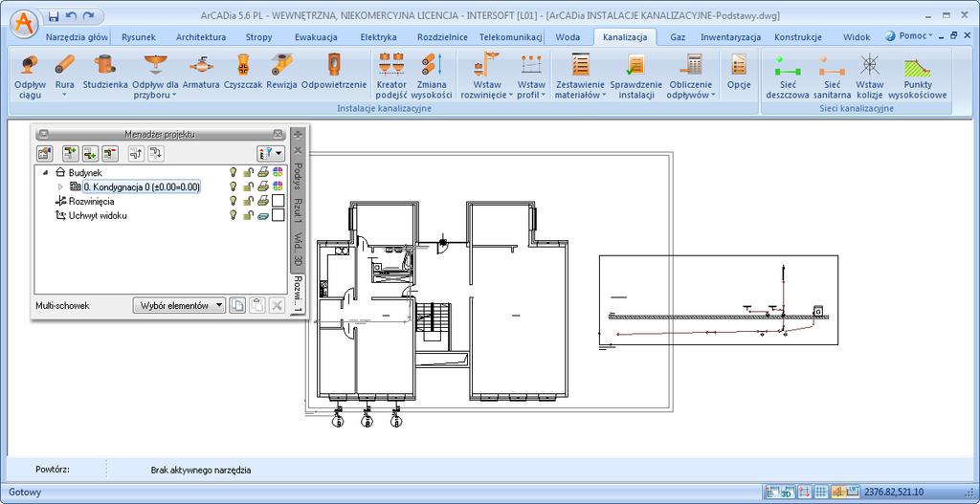Open filter dropdown in project manager toolbar
Viewport: 980px width, 504px height.
click(271, 152)
